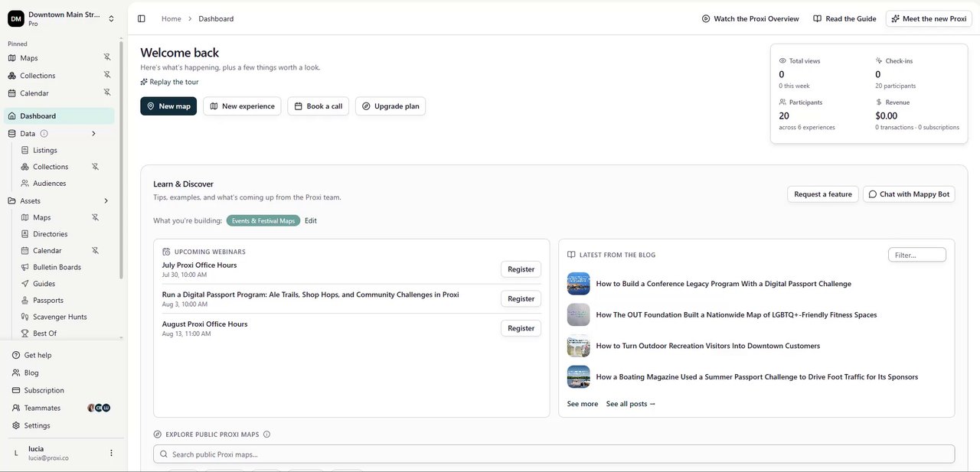Open Boating Magazine blog post title
The height and width of the screenshot is (472, 980).
(x=757, y=376)
